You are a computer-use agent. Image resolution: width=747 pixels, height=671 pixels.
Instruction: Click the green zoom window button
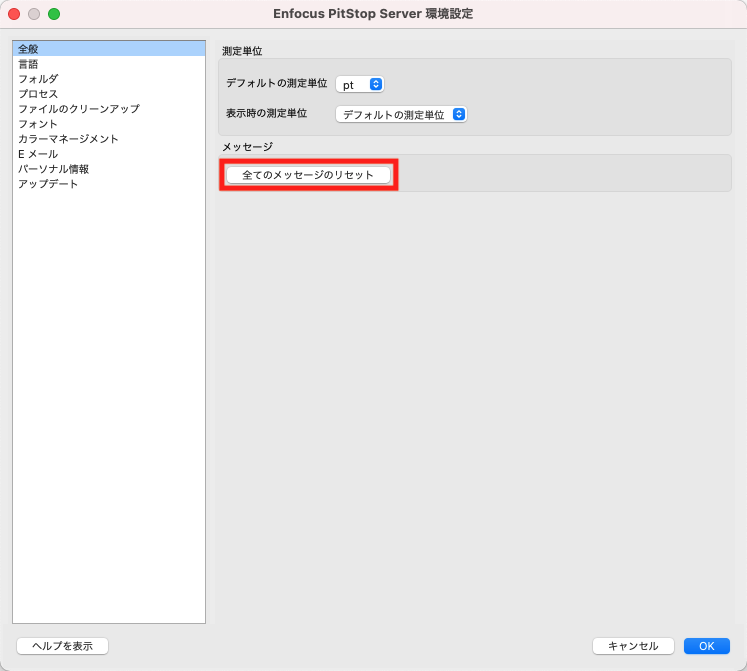54,14
